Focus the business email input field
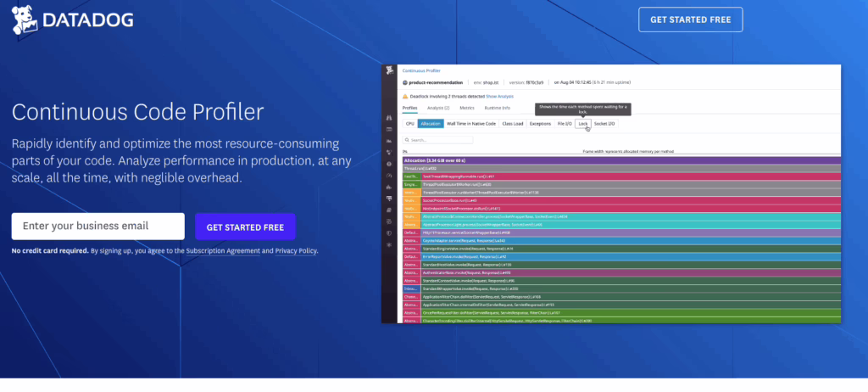Screen dimensions: 868x392 [x=98, y=227]
